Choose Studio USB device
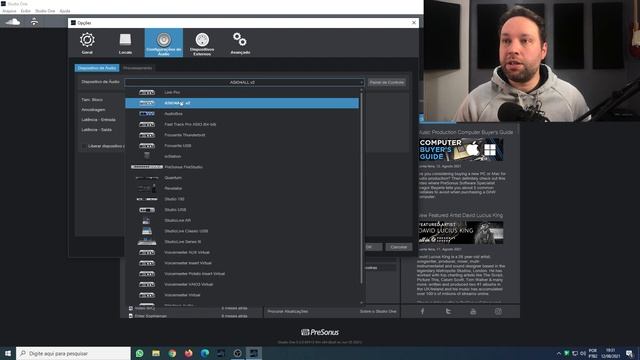640x360 pixels. [242, 209]
